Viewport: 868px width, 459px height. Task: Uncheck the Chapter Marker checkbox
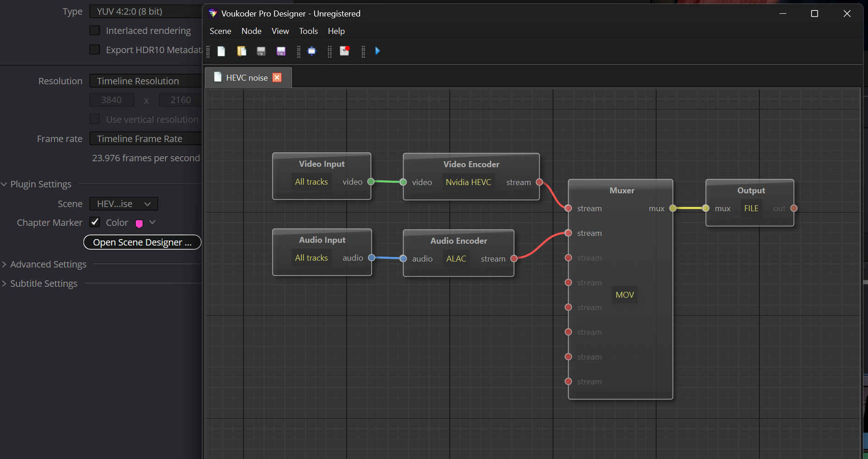click(94, 222)
